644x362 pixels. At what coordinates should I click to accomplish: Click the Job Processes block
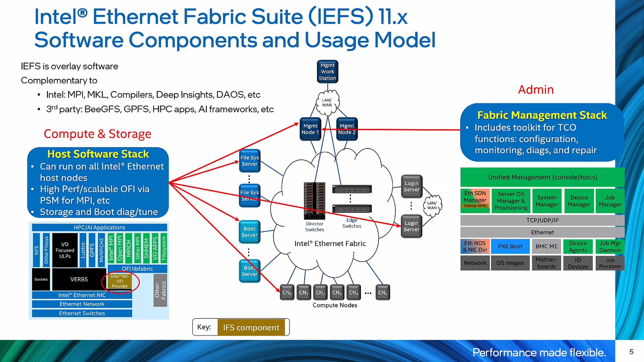[610, 263]
